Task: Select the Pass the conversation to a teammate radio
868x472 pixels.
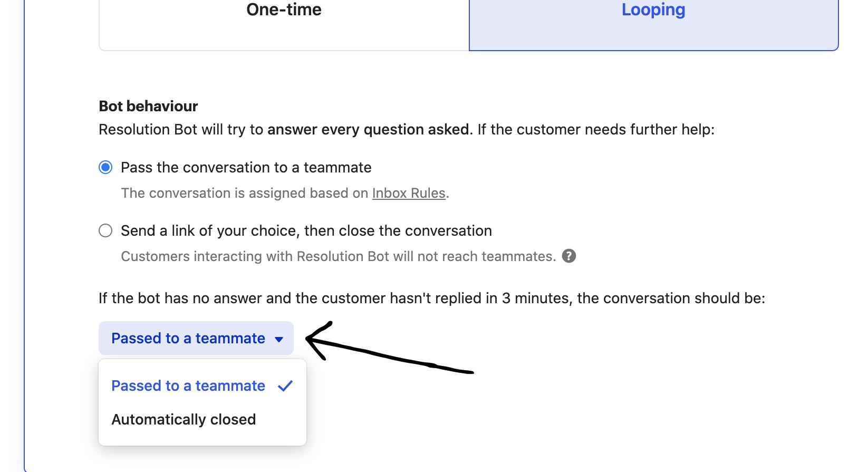Action: coord(105,168)
